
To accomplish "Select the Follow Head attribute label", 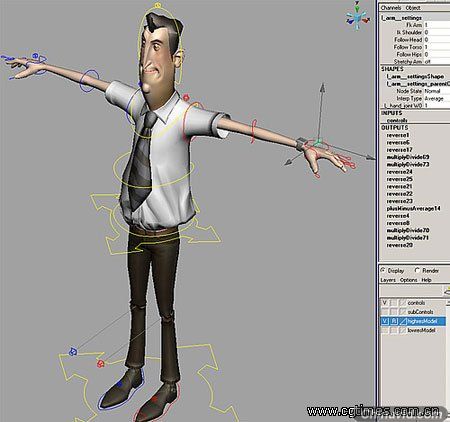I will click(x=408, y=40).
